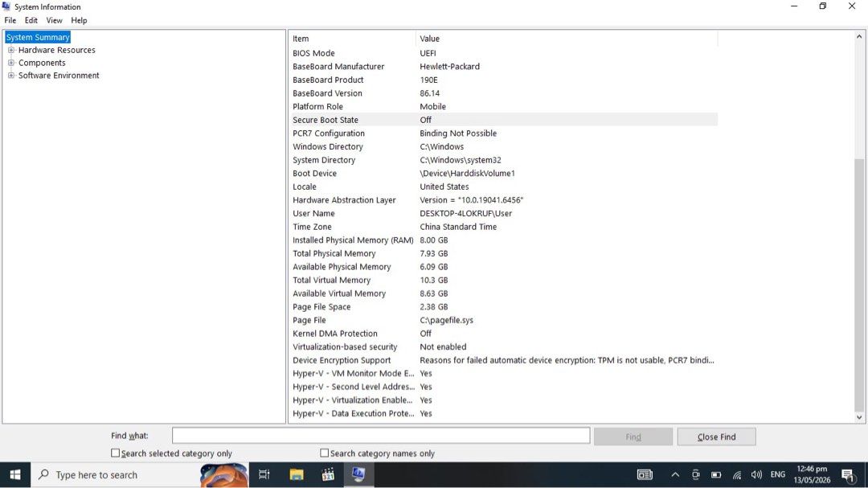Click the Meet Now tray icon

click(x=696, y=474)
